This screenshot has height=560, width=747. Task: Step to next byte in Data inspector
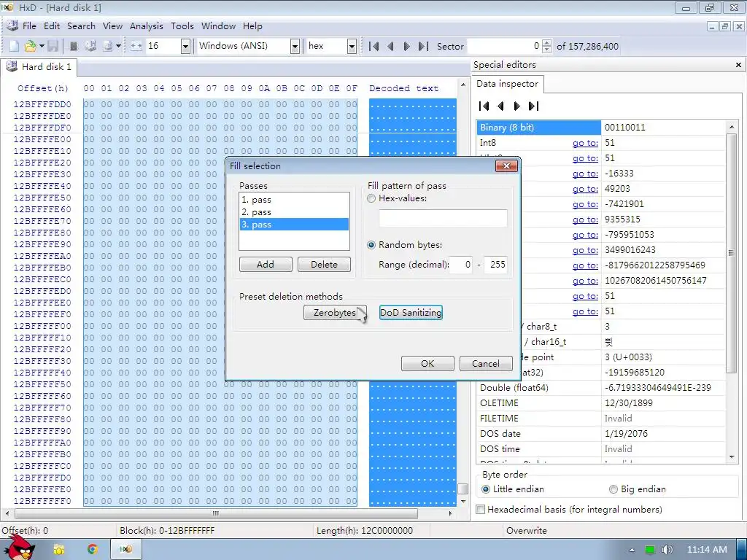click(517, 106)
